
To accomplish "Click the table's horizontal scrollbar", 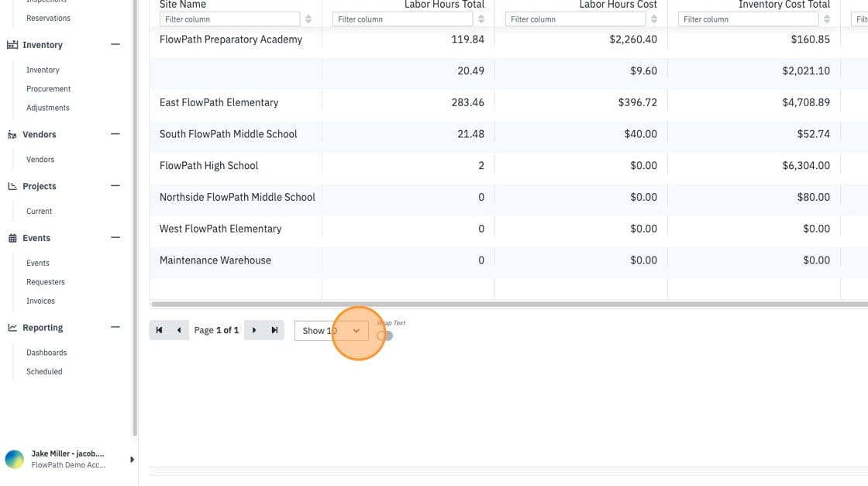I will pyautogui.click(x=509, y=304).
